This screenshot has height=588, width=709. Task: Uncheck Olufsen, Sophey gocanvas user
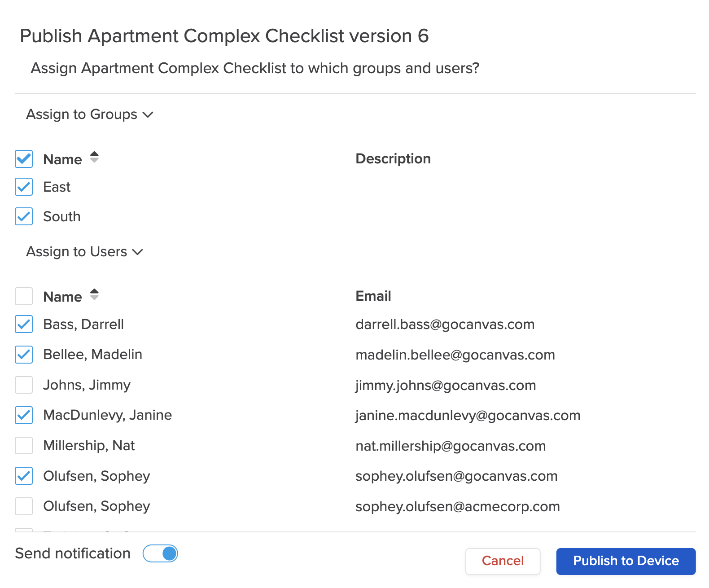(x=24, y=476)
